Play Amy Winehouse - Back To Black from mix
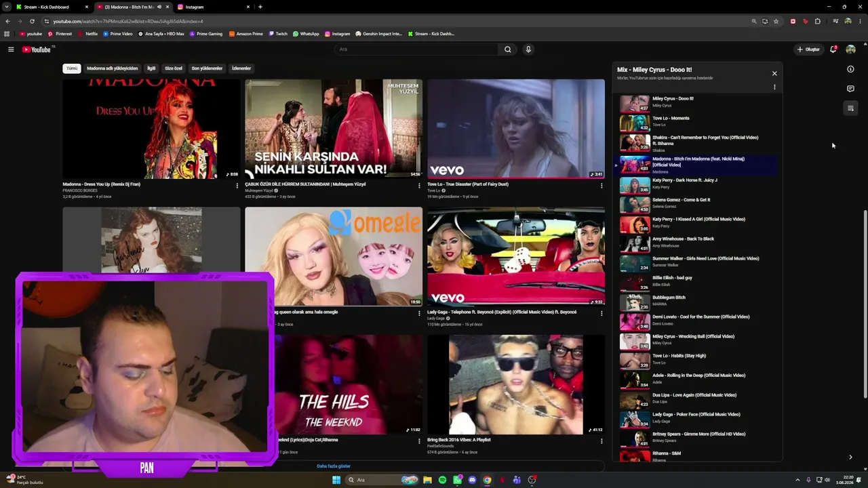Viewport: 868px width, 488px height. point(697,243)
